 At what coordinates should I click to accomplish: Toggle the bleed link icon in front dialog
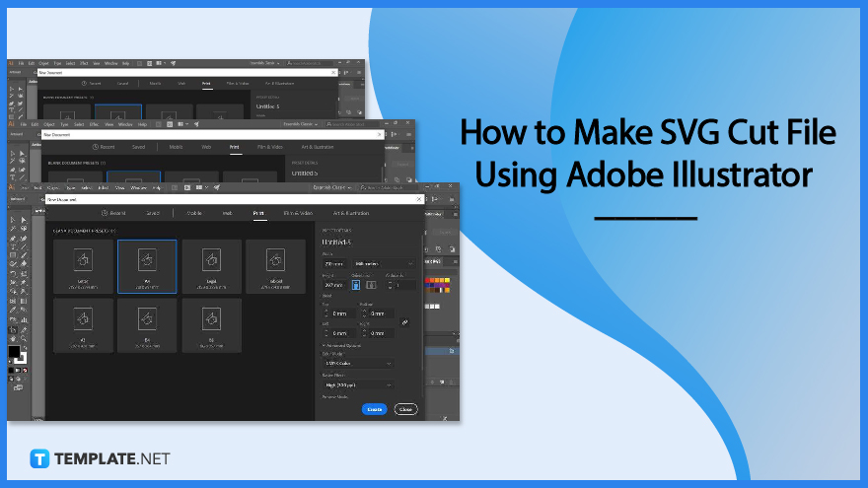[404, 322]
